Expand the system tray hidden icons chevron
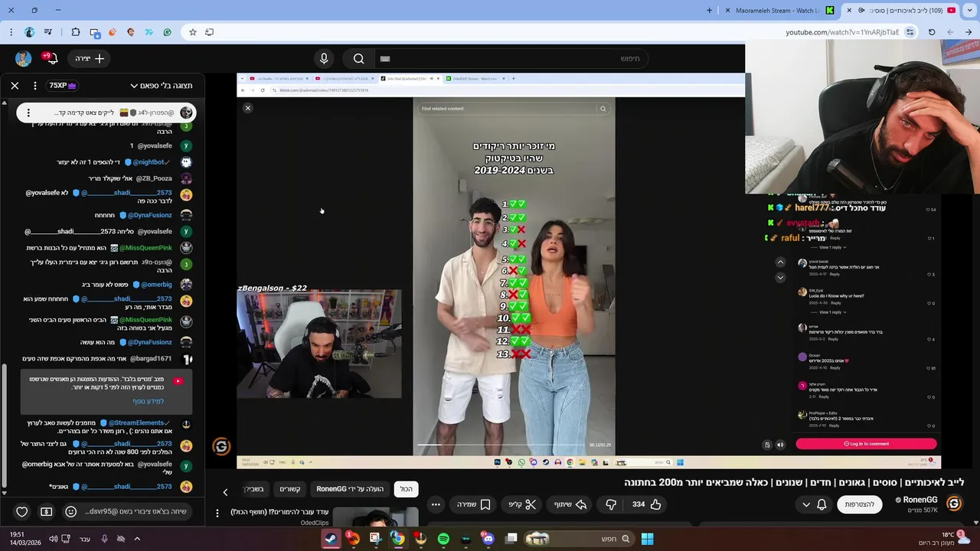The height and width of the screenshot is (551, 980). coord(137,539)
